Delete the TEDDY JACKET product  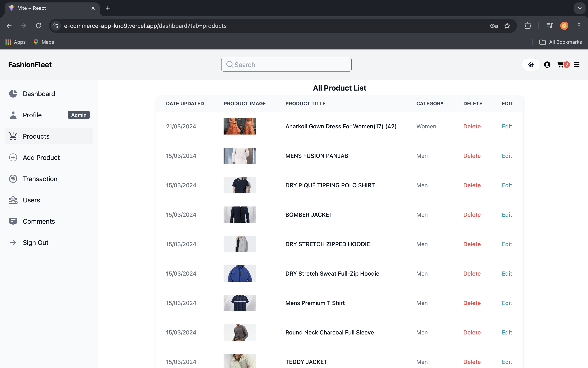[x=472, y=362]
